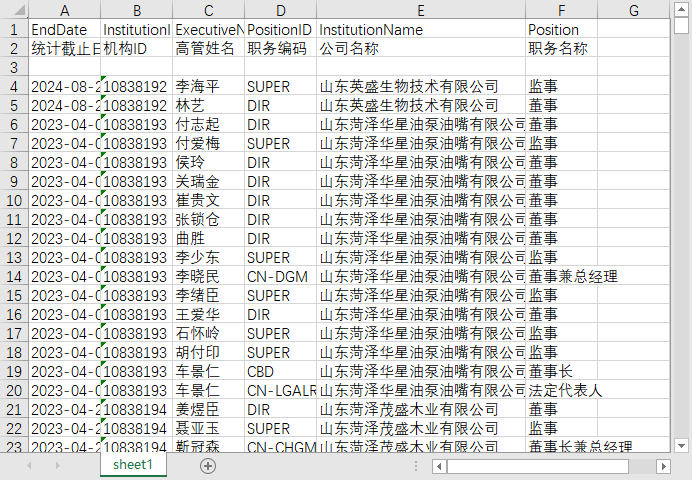Click the 董事长 cell in row 19
The image size is (692, 480).
pyautogui.click(x=561, y=371)
